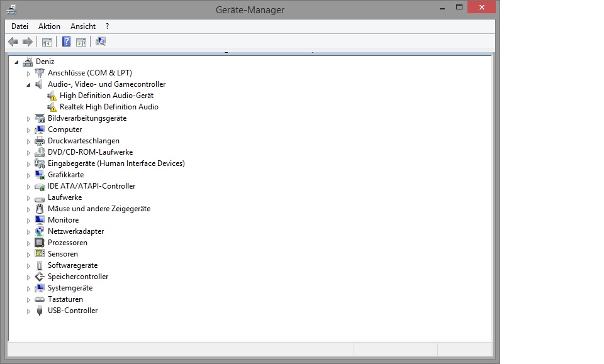Click the Bildverarbeitungsgeräte camera icon
This screenshot has width=604, height=364.
(x=39, y=118)
